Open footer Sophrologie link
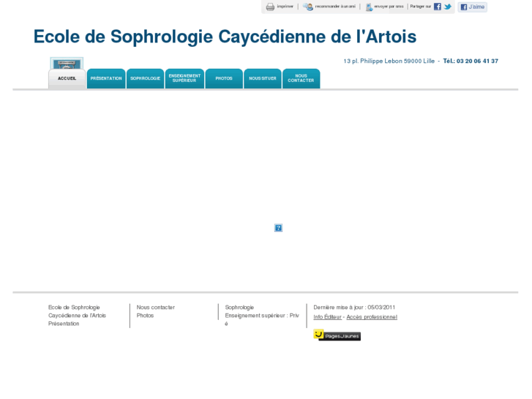 tap(239, 307)
